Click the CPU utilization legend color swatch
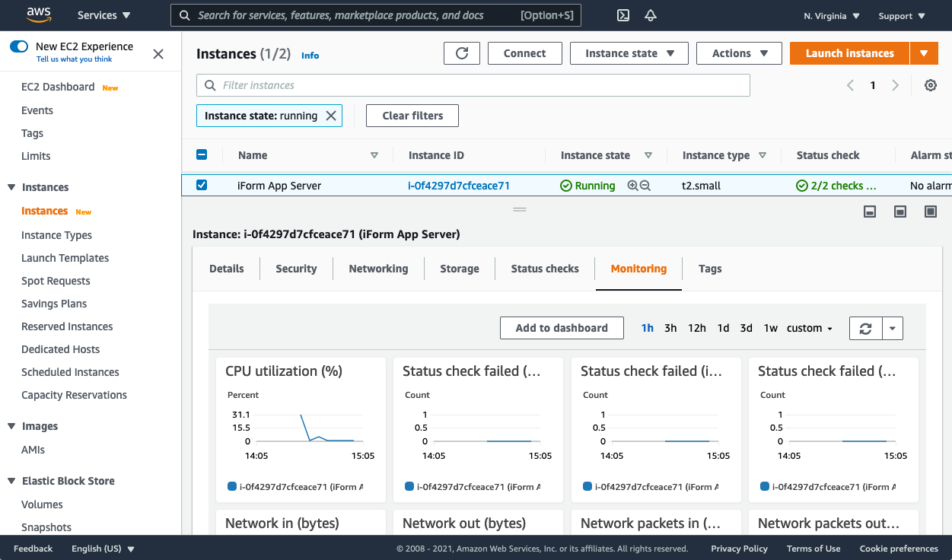The image size is (952, 560). (x=232, y=486)
